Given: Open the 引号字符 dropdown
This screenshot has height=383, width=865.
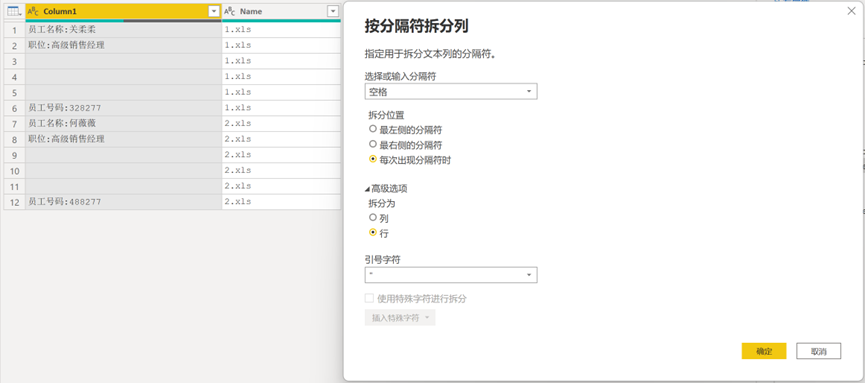Looking at the screenshot, I should [451, 275].
